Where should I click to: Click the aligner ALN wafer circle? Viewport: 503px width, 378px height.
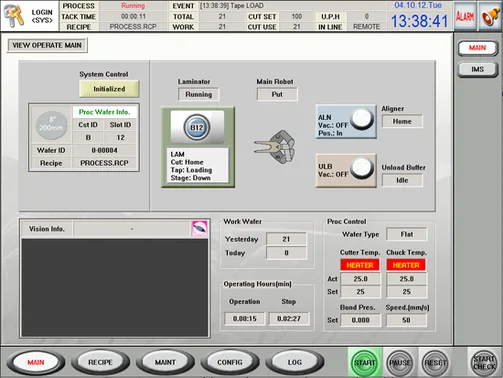point(362,119)
